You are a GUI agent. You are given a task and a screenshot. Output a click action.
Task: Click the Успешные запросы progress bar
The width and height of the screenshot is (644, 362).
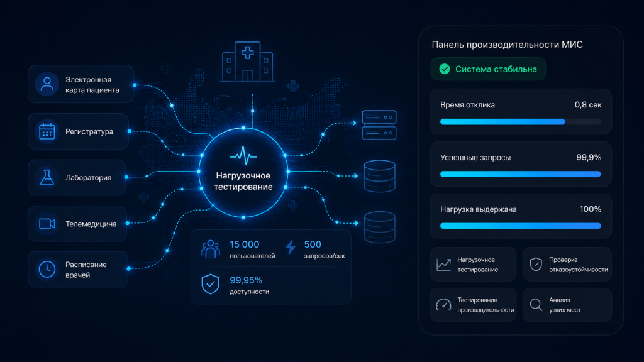click(x=520, y=174)
